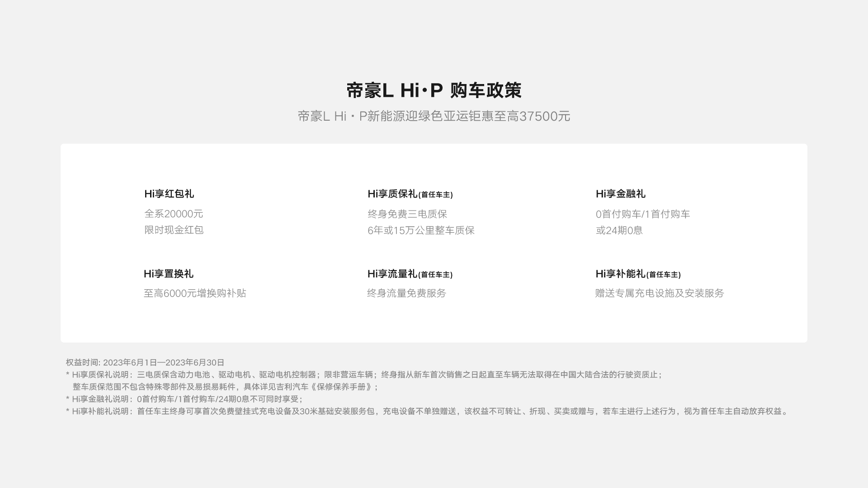Select the Hi享质保礼 heading
Viewport: 868px width, 488px height.
pyautogui.click(x=410, y=194)
